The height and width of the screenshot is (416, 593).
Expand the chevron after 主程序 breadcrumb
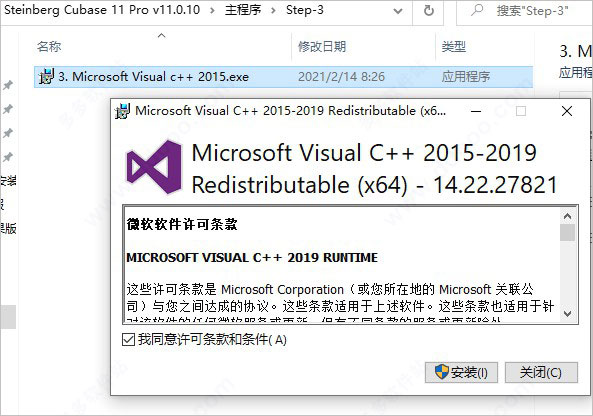click(273, 10)
